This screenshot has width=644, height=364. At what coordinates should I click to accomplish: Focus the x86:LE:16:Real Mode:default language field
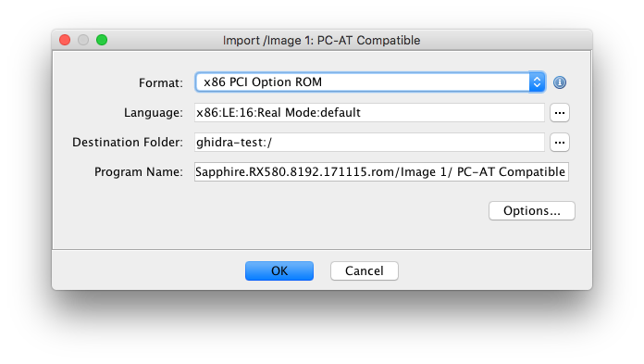pos(369,113)
